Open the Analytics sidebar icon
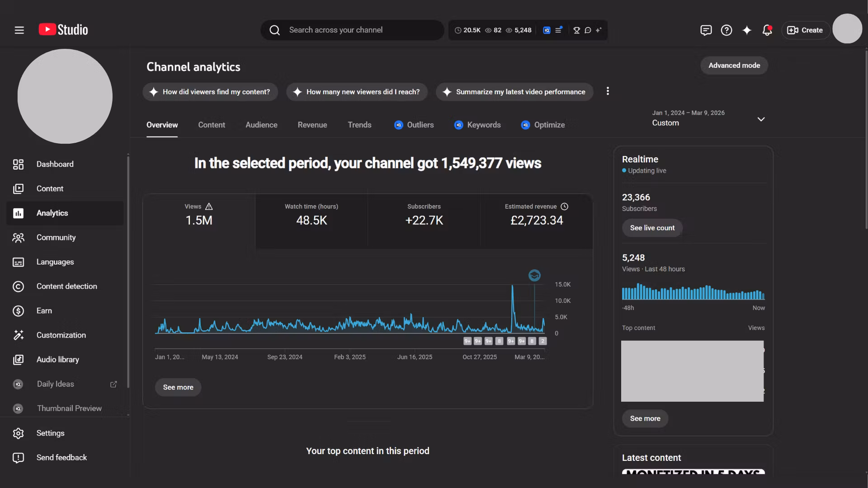The image size is (868, 488). point(18,213)
